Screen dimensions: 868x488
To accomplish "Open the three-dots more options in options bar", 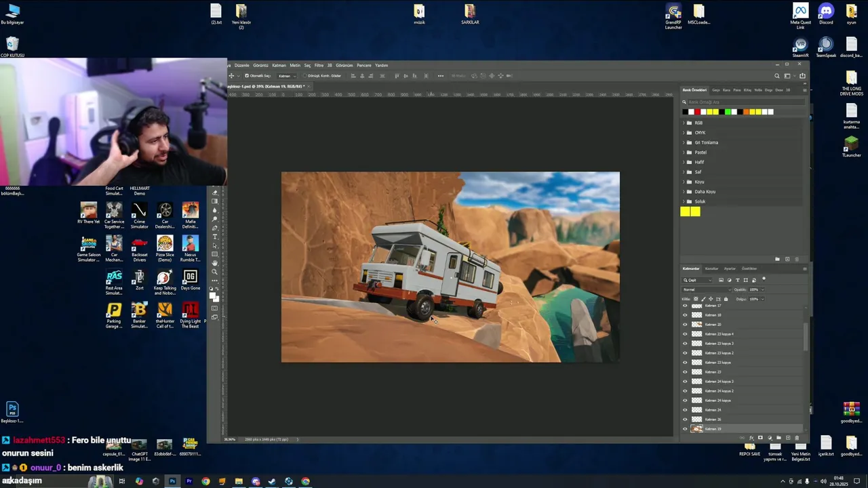I will click(441, 76).
